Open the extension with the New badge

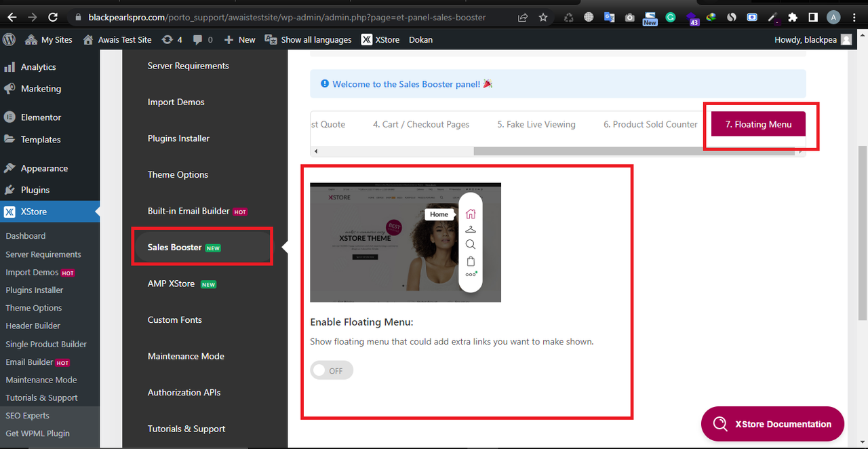(x=650, y=18)
